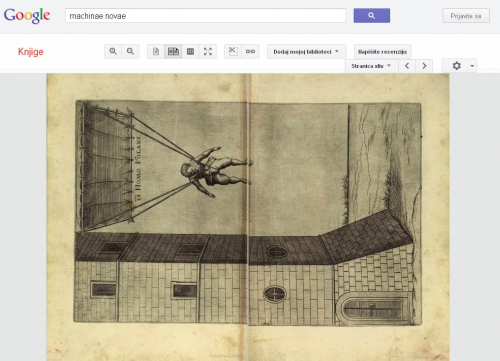Click the blue search magnifier button
Screen dimensions: 500x361
coord(372,16)
